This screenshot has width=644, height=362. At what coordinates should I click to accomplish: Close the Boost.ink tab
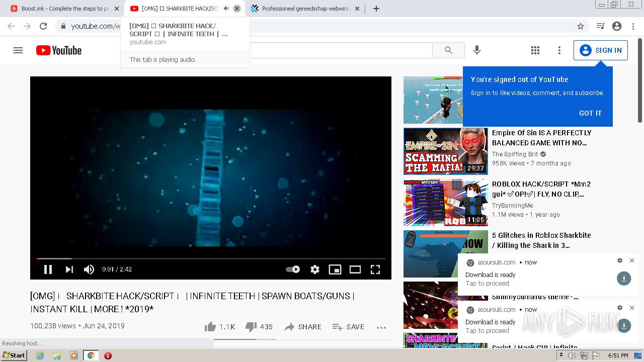pyautogui.click(x=117, y=9)
